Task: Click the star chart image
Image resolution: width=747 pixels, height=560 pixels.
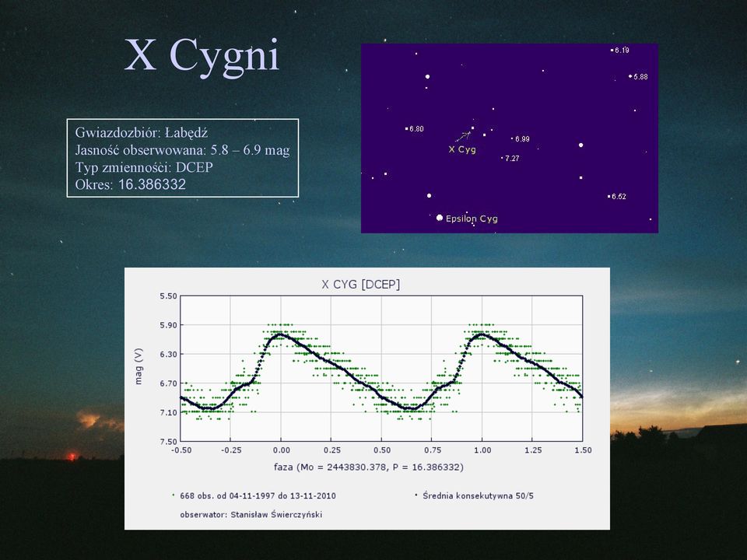Action: pyautogui.click(x=509, y=138)
